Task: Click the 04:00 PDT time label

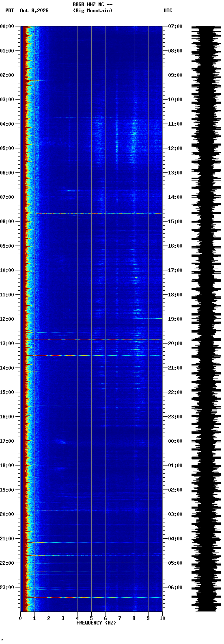Action: 7,124
